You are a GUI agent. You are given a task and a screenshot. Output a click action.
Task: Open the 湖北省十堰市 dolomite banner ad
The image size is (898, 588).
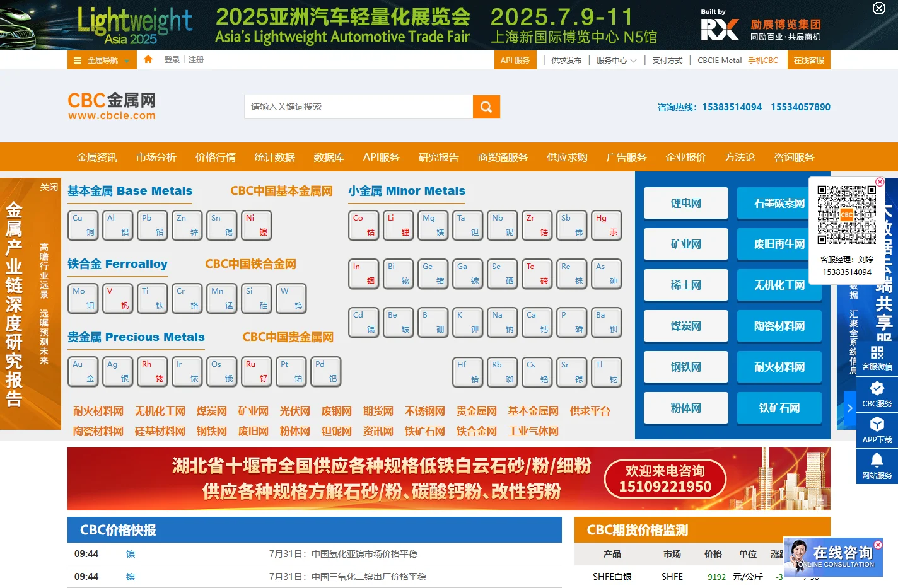[x=449, y=479]
